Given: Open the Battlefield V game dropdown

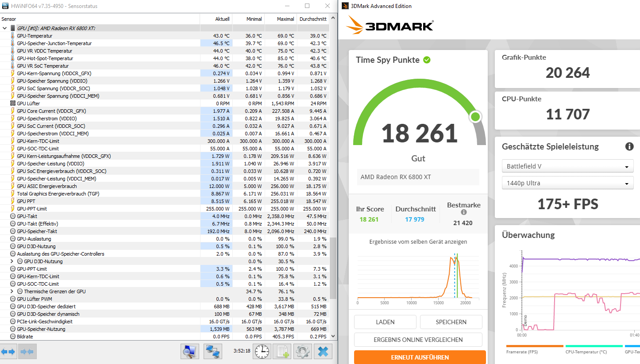Looking at the screenshot, I should tap(568, 167).
